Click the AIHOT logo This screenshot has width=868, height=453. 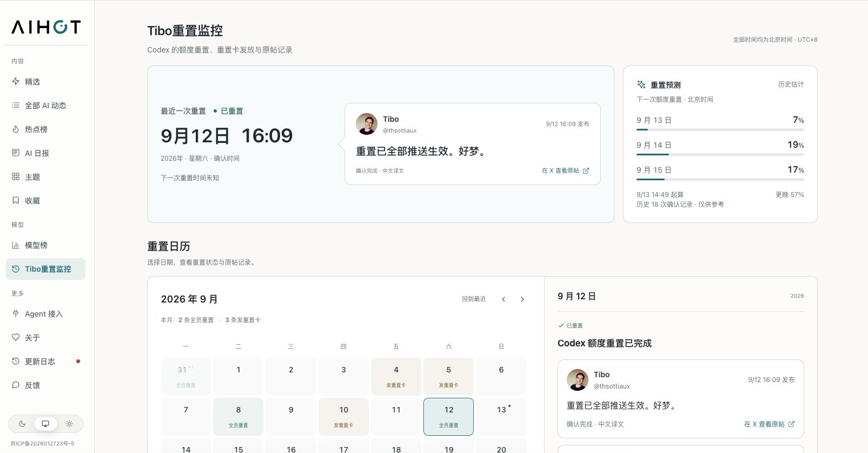(46, 27)
